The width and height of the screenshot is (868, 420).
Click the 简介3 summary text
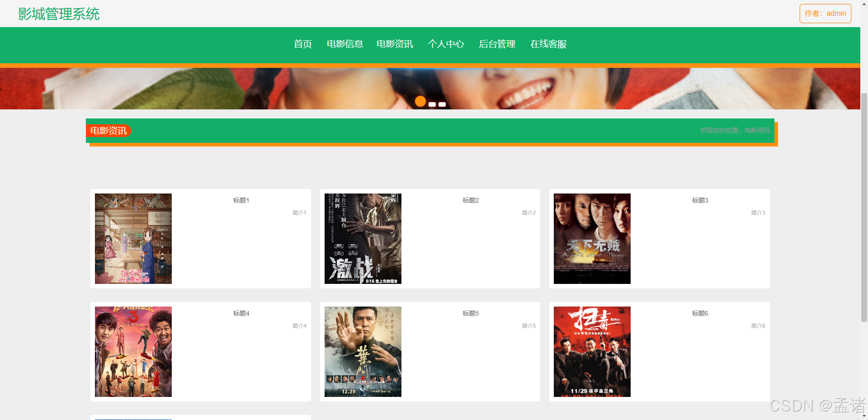(758, 212)
